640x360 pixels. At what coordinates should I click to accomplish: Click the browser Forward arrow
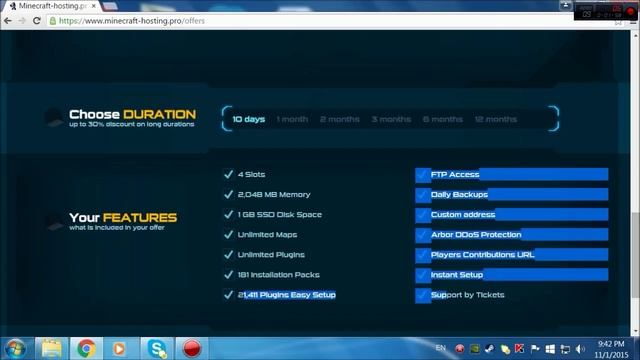tap(22, 20)
